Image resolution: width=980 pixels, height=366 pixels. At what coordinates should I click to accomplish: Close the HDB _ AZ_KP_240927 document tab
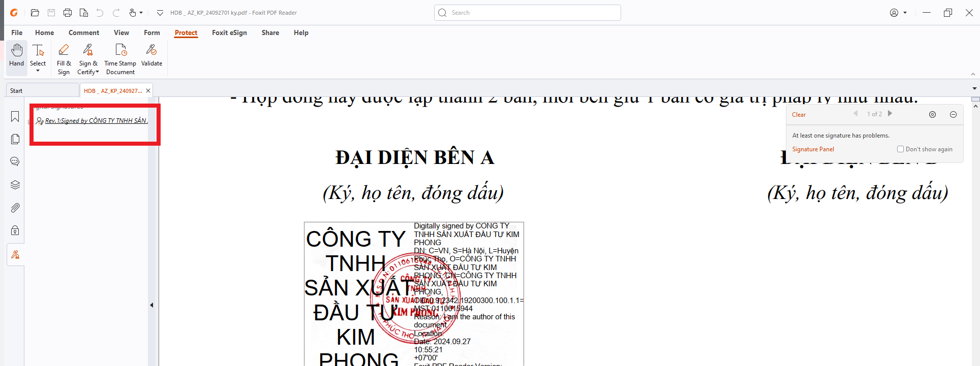click(148, 91)
